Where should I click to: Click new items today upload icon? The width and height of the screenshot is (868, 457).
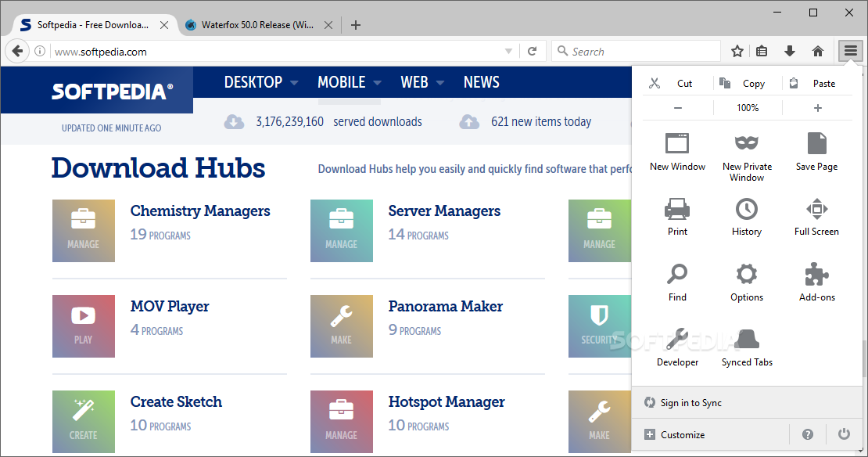point(469,122)
